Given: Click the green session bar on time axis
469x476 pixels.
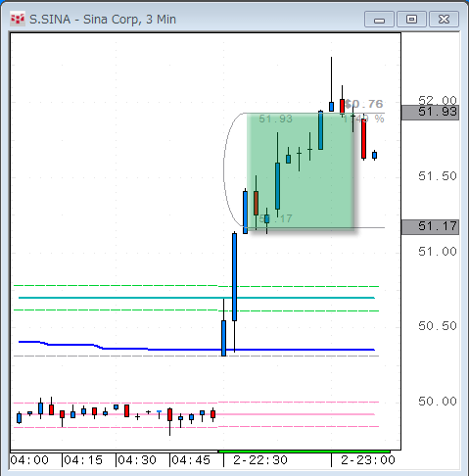Looking at the screenshot, I should (305, 452).
